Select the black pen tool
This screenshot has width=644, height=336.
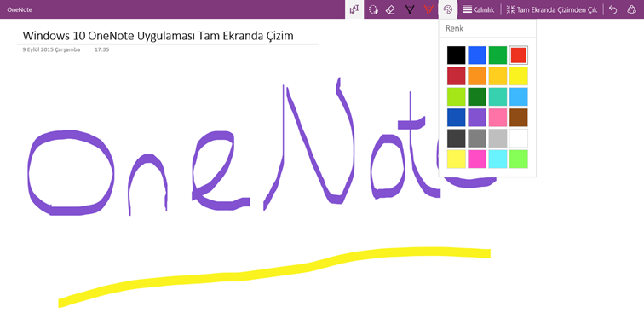(x=410, y=9)
